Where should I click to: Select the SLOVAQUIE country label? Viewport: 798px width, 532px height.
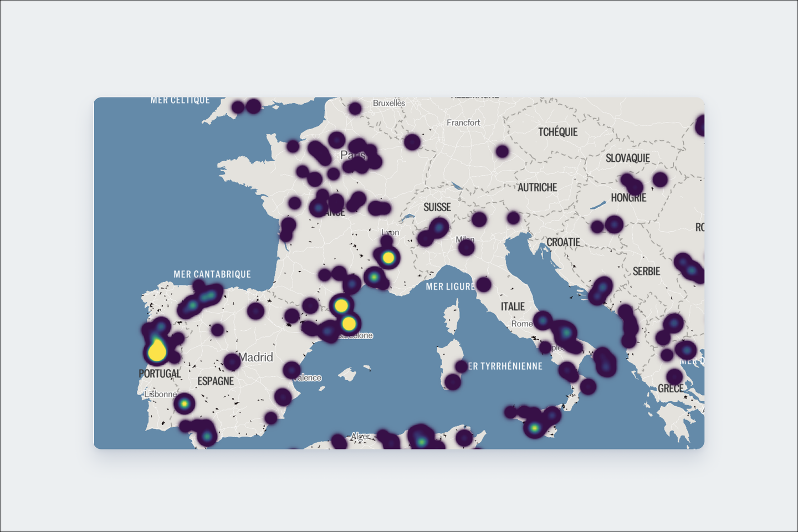click(628, 158)
